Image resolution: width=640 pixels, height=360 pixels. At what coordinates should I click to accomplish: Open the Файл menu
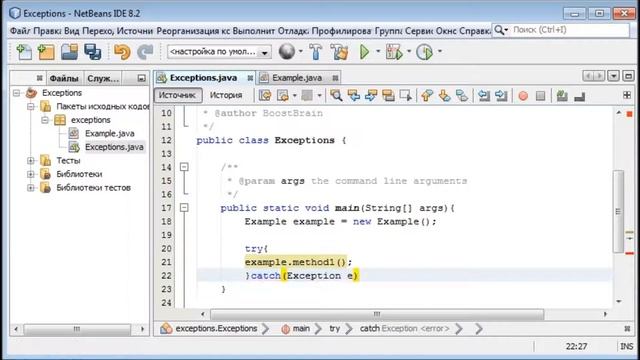coord(20,31)
